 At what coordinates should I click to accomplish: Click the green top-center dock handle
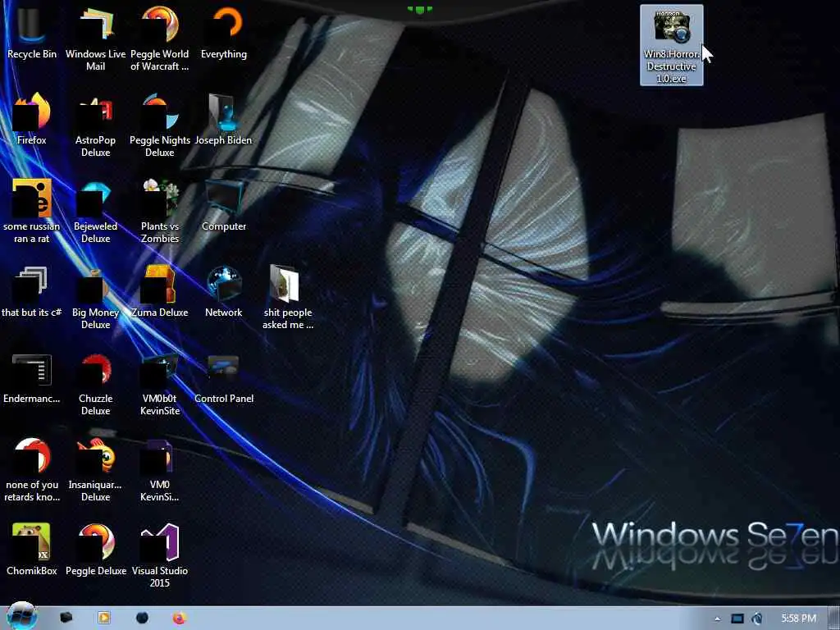point(419,9)
